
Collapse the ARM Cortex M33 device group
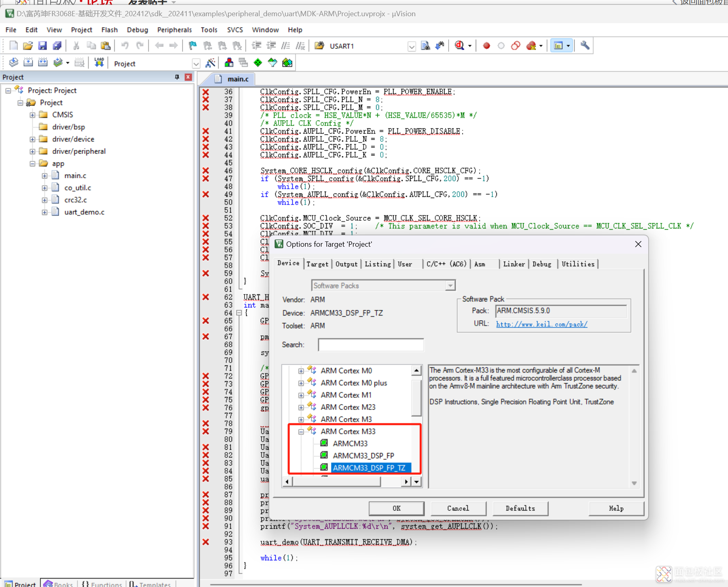click(x=301, y=432)
